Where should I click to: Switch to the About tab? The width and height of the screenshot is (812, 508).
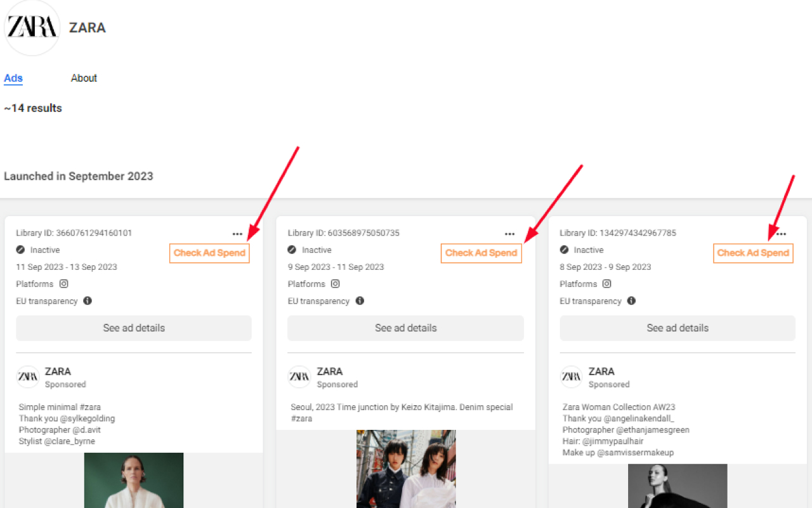(x=84, y=78)
